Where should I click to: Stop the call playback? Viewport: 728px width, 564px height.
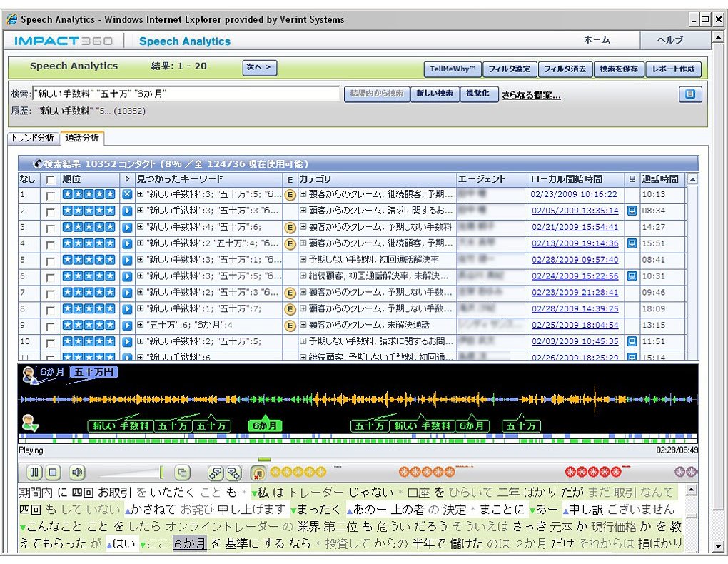click(53, 473)
